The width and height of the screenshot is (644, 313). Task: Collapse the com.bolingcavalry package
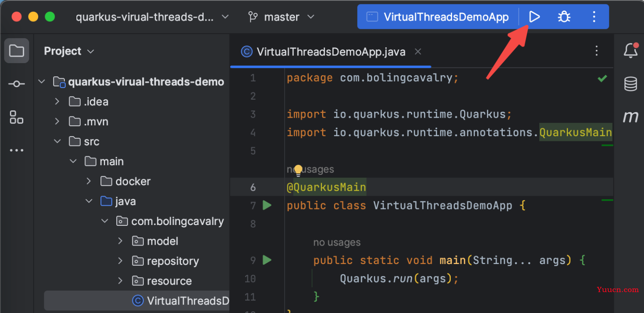(105, 221)
